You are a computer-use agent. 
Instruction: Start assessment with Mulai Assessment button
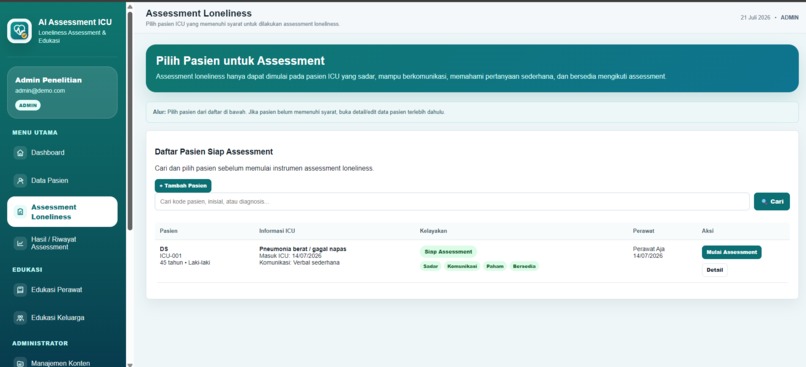click(731, 252)
